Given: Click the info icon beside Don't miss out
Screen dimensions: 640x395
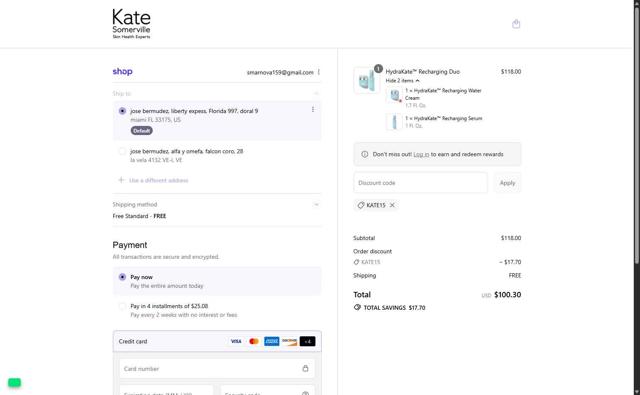Looking at the screenshot, I should [364, 154].
